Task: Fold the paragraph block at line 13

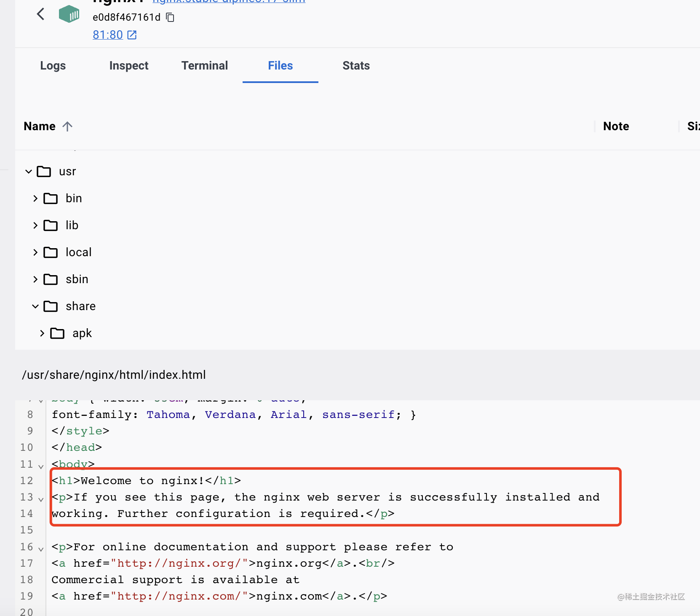Action: (x=41, y=499)
